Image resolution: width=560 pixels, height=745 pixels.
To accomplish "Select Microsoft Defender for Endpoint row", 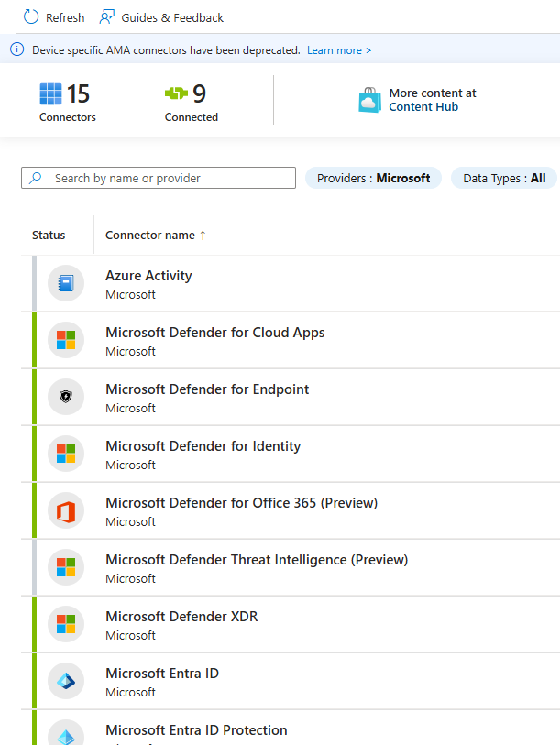I will coord(291,397).
